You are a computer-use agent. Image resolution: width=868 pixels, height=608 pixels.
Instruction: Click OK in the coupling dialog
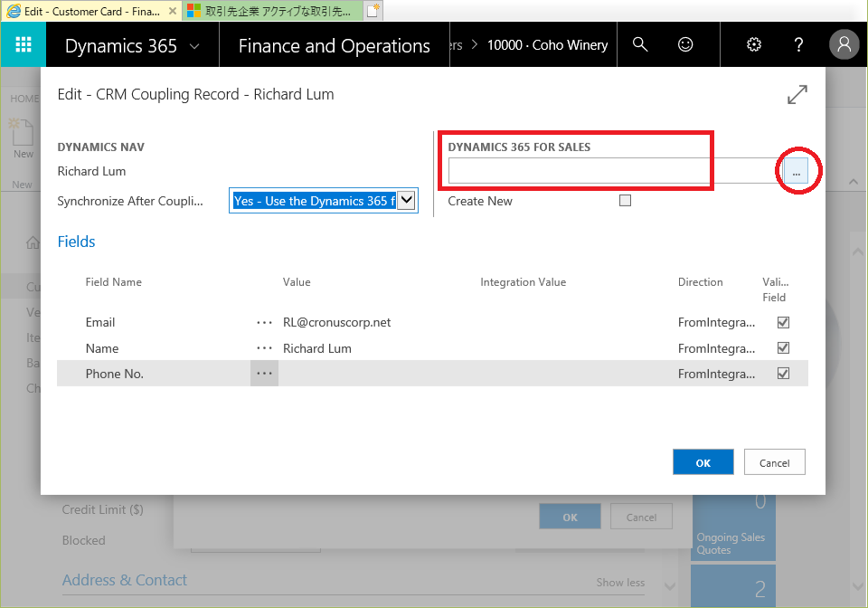tap(703, 462)
